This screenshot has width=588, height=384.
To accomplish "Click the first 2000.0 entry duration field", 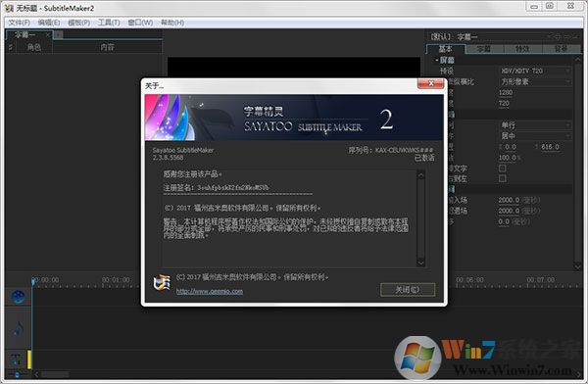I will [x=509, y=200].
